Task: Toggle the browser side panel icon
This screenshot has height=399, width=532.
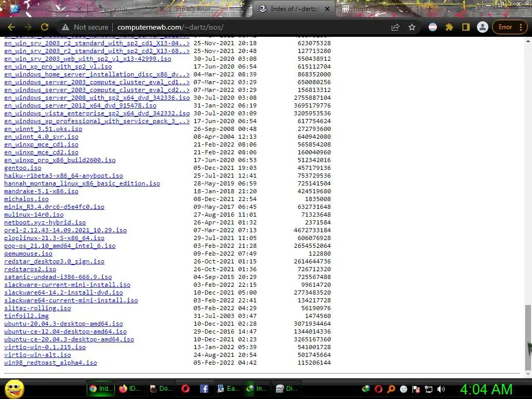Action: (466, 27)
